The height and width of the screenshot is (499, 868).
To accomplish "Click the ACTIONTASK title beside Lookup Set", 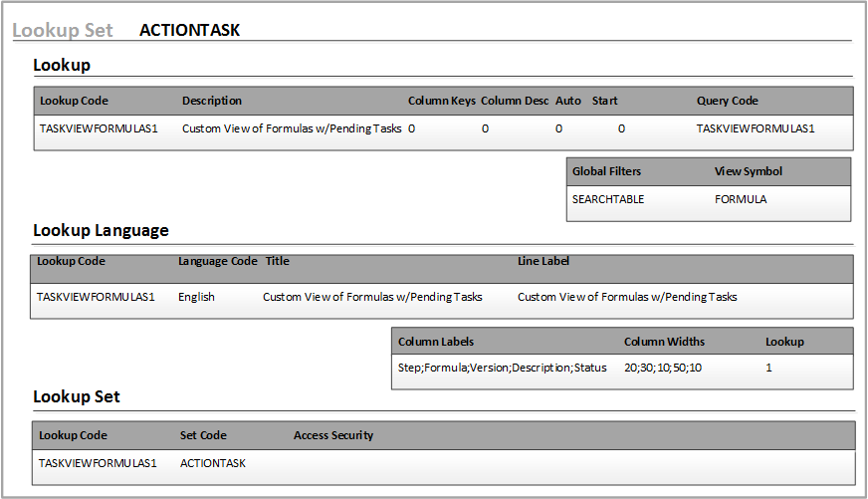I will 189,30.
